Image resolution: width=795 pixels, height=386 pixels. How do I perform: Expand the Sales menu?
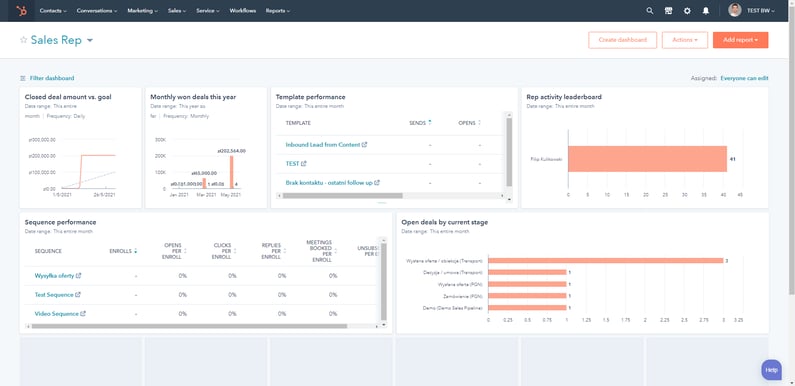click(177, 11)
